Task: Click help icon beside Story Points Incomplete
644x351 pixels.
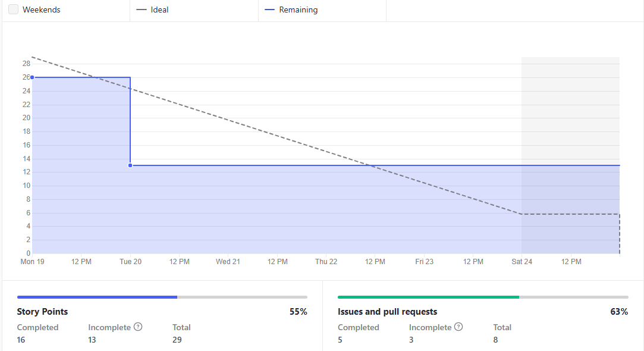Action: 138,327
